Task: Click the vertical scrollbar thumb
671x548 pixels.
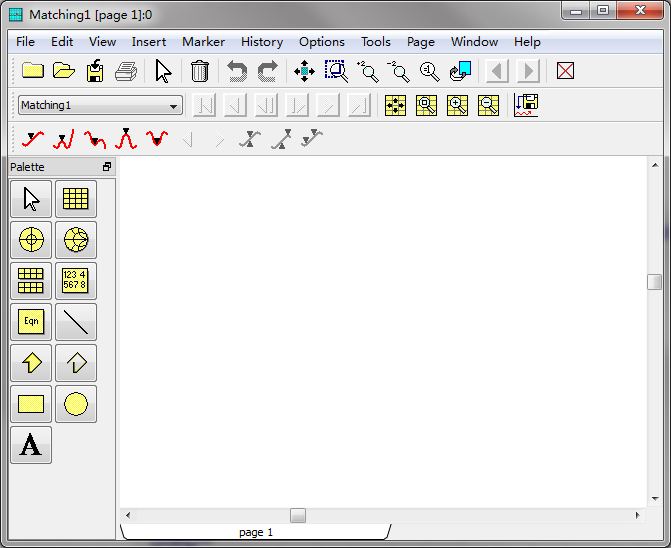Action: coord(654,282)
